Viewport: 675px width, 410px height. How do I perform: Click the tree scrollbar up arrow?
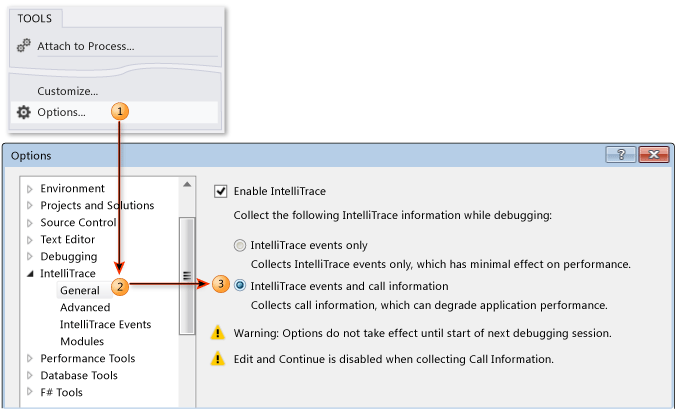tap(187, 185)
